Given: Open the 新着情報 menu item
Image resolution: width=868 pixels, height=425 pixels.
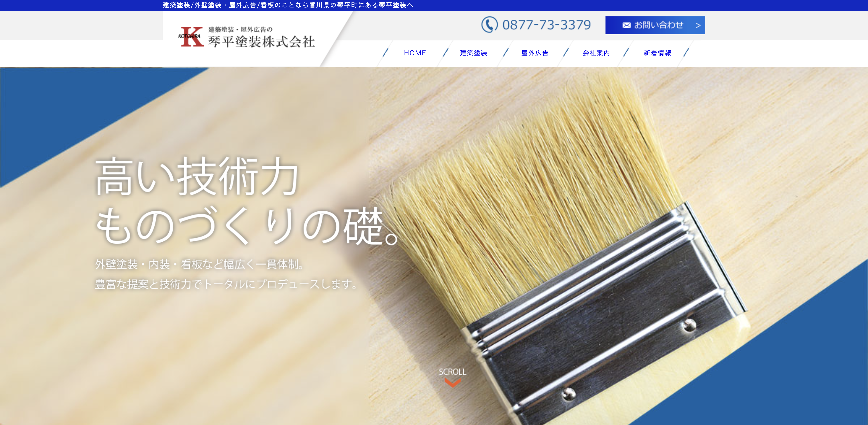Looking at the screenshot, I should tap(657, 53).
